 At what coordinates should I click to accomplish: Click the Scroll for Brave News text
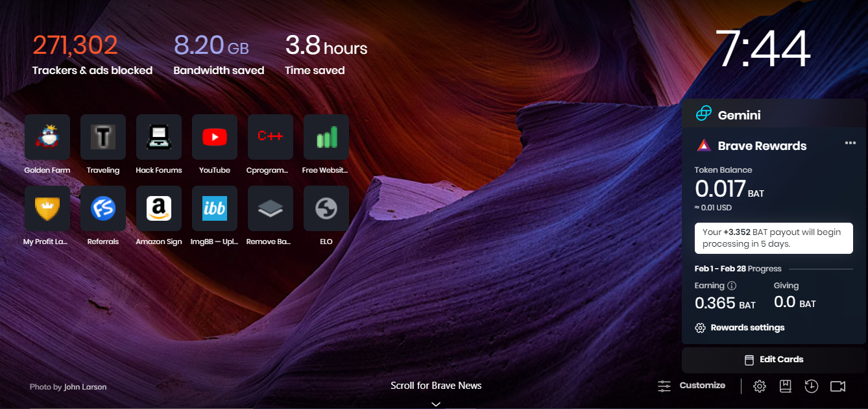click(436, 386)
